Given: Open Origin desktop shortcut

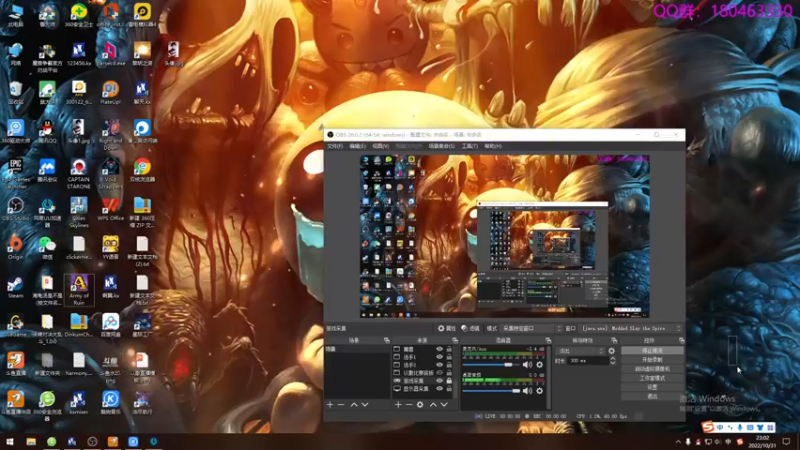Looking at the screenshot, I should (x=15, y=248).
